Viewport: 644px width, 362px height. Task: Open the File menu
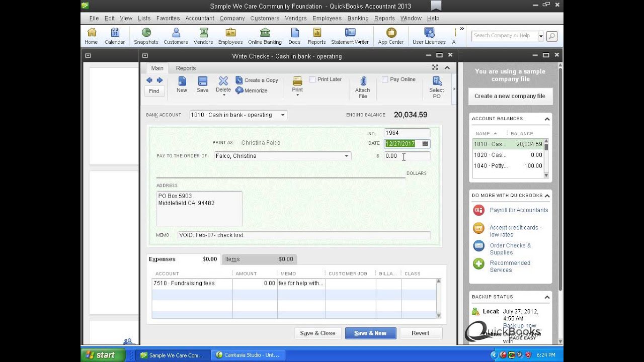[94, 18]
